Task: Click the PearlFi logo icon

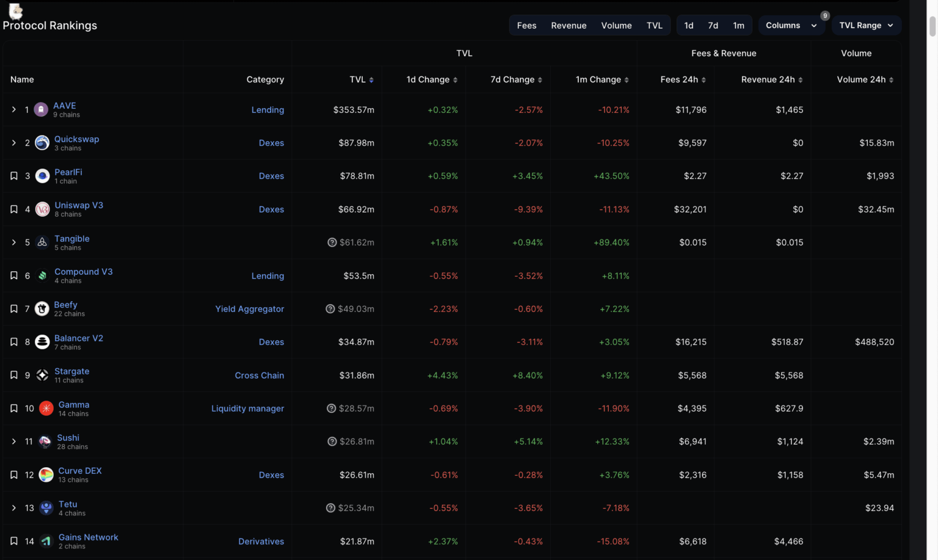Action: click(x=42, y=176)
